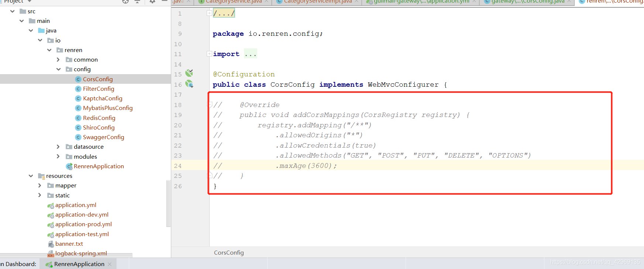The height and width of the screenshot is (269, 644).
Task: Click line number 24 in the gutter
Action: [178, 166]
